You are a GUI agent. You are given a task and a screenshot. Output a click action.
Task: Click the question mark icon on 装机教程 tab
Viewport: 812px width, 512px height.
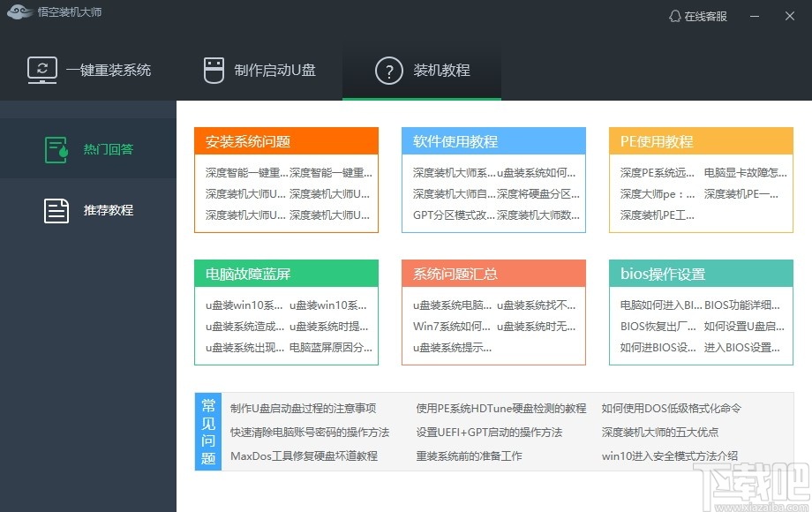[390, 71]
